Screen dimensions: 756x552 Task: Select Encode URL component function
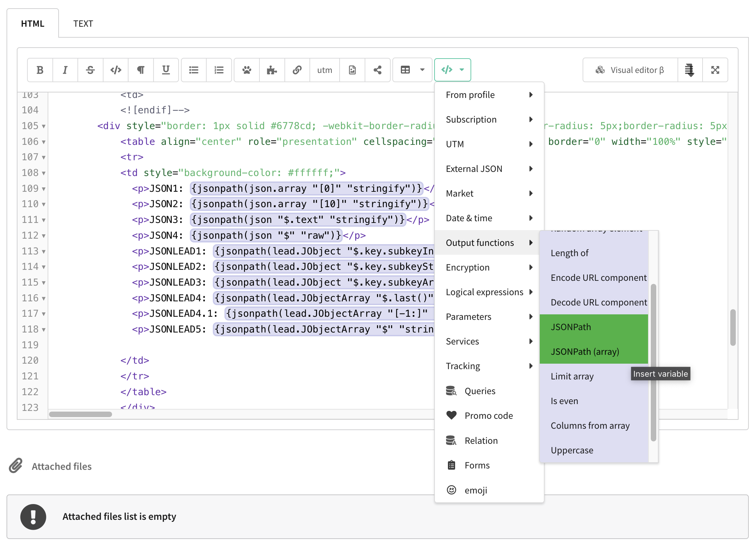594,278
